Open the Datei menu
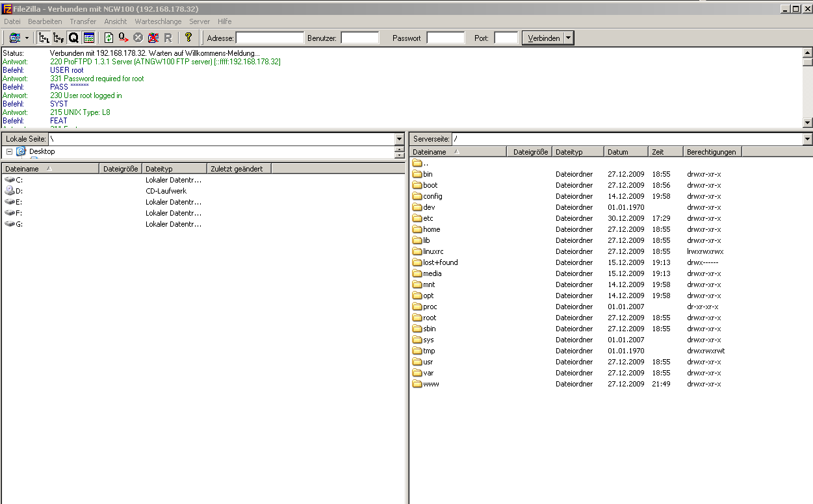Screen dimensions: 813x504 click(x=12, y=21)
